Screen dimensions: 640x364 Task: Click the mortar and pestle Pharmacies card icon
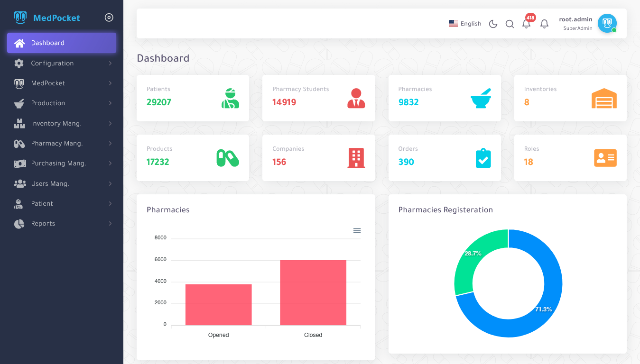pyautogui.click(x=481, y=98)
